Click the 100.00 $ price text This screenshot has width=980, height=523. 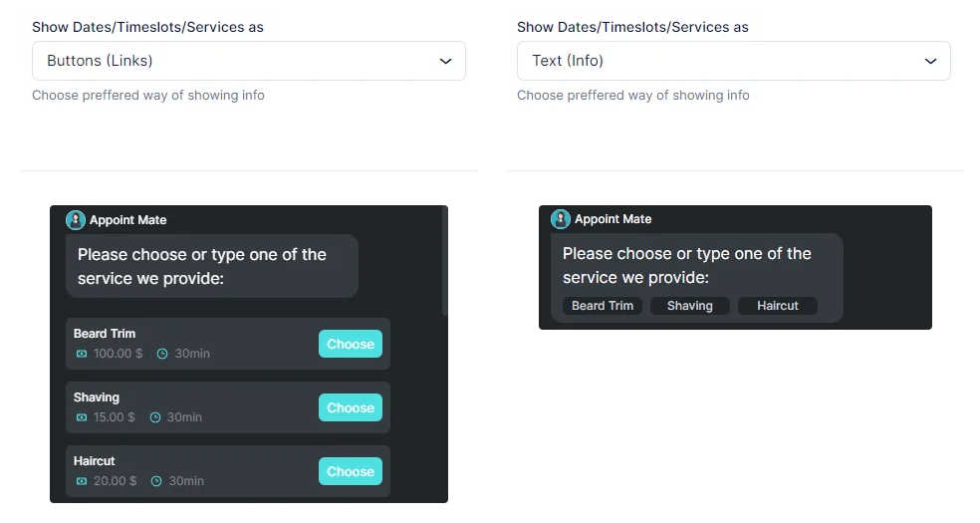pyautogui.click(x=119, y=354)
